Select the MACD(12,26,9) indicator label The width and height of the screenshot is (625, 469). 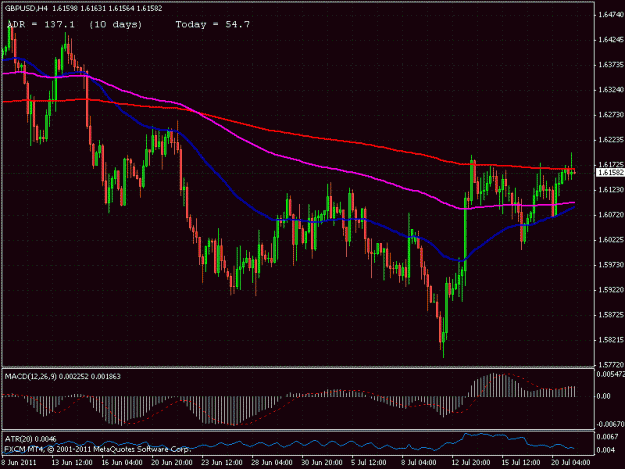[x=31, y=376]
